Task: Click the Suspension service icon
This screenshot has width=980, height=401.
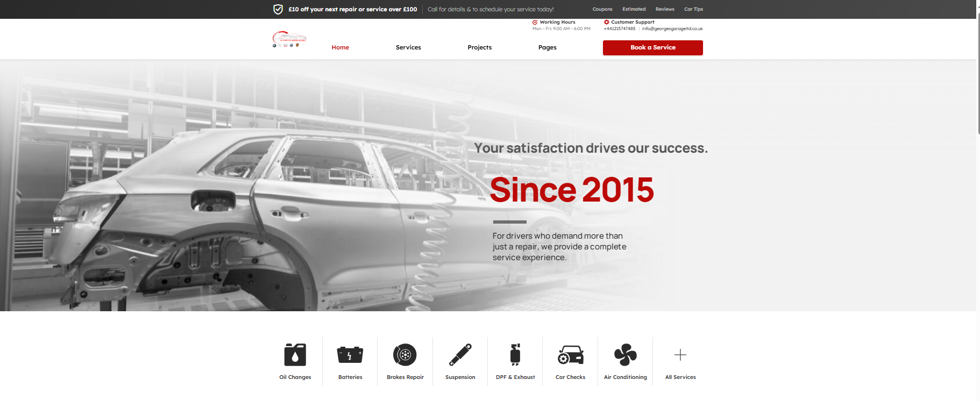Action: tap(460, 355)
